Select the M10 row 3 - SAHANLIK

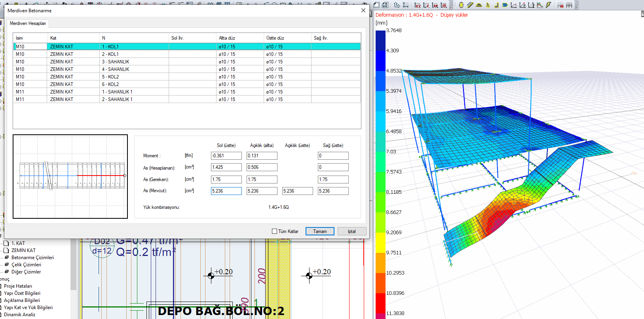click(x=187, y=62)
